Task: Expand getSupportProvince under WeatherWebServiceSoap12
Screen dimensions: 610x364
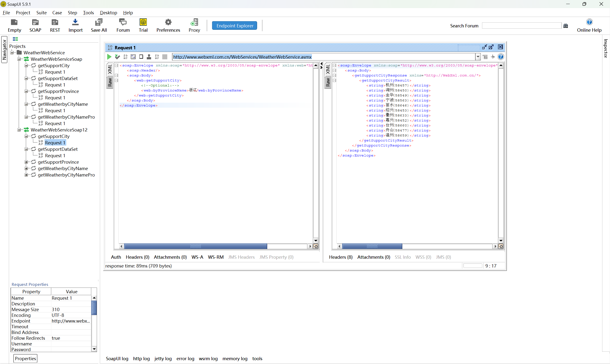Action: click(26, 162)
